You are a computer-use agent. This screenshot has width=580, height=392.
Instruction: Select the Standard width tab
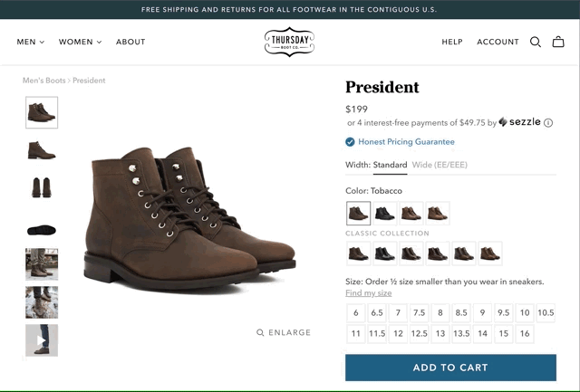[390, 165]
